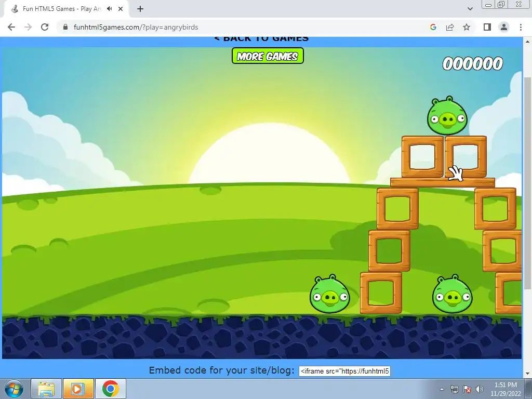Screen dimensions: 532x399
Task: Click the scrollbar up arrow
Action: point(527,42)
